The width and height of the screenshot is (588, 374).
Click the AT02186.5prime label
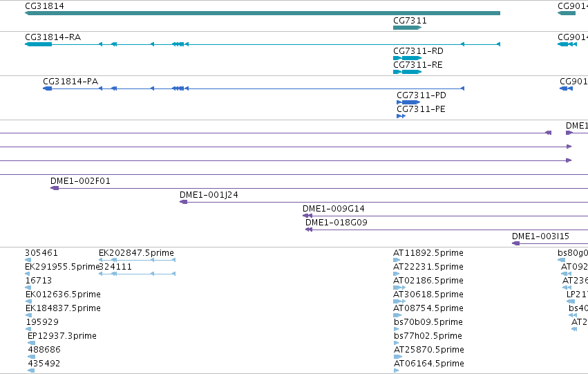click(x=428, y=281)
